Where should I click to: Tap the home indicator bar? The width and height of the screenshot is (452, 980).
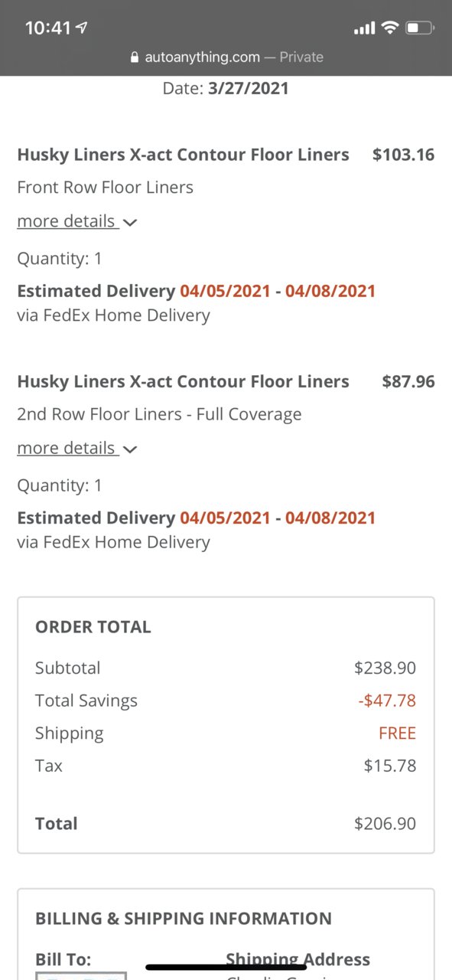point(226,967)
